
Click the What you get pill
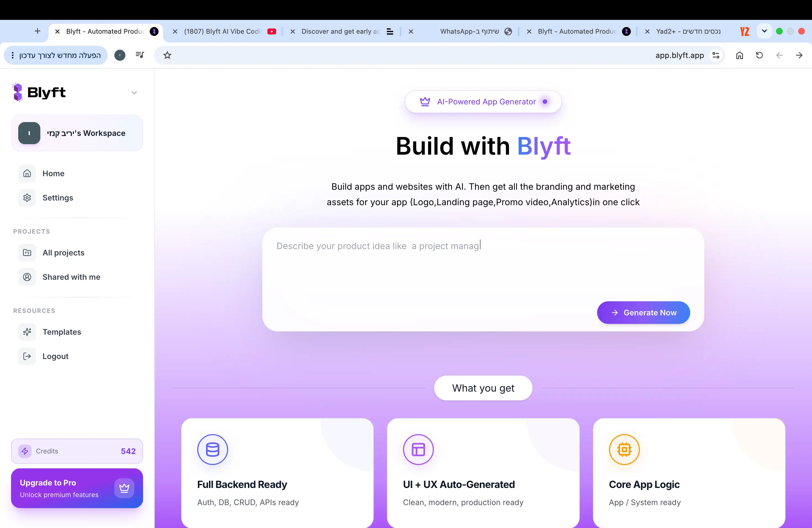[483, 388]
